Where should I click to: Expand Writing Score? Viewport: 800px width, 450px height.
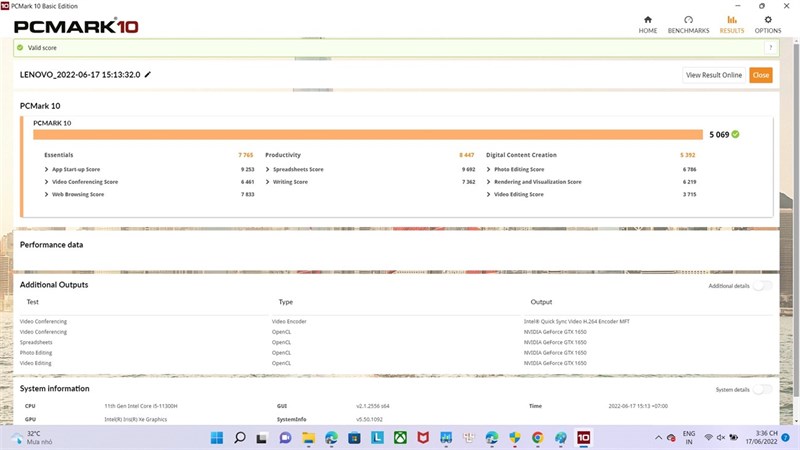(267, 182)
